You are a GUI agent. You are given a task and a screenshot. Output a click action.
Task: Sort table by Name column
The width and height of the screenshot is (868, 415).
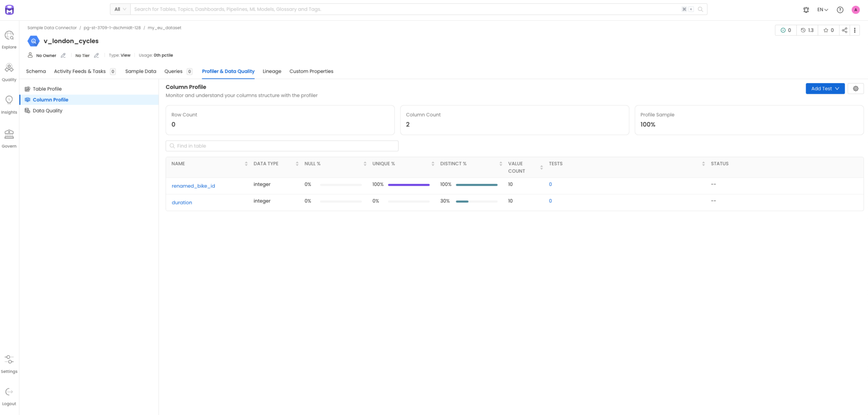click(x=246, y=164)
